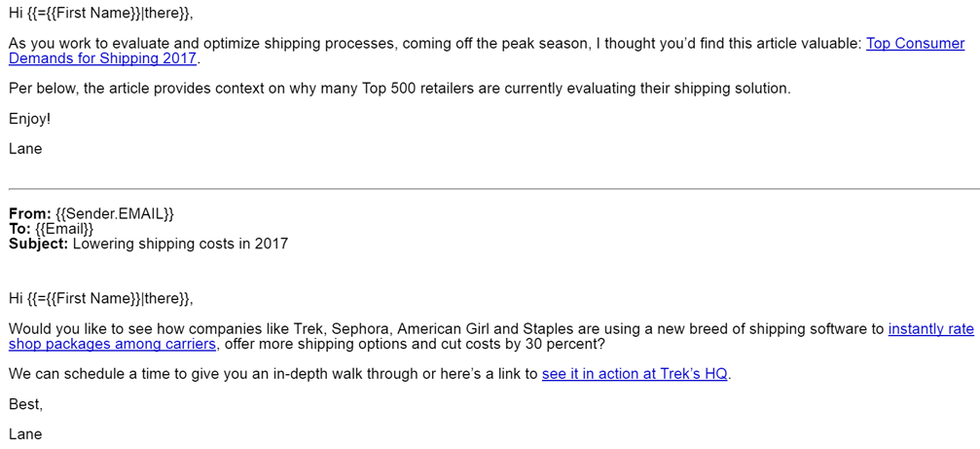980x449 pixels.
Task: Click the First Name greeting above the From: line
Action: [101, 14]
